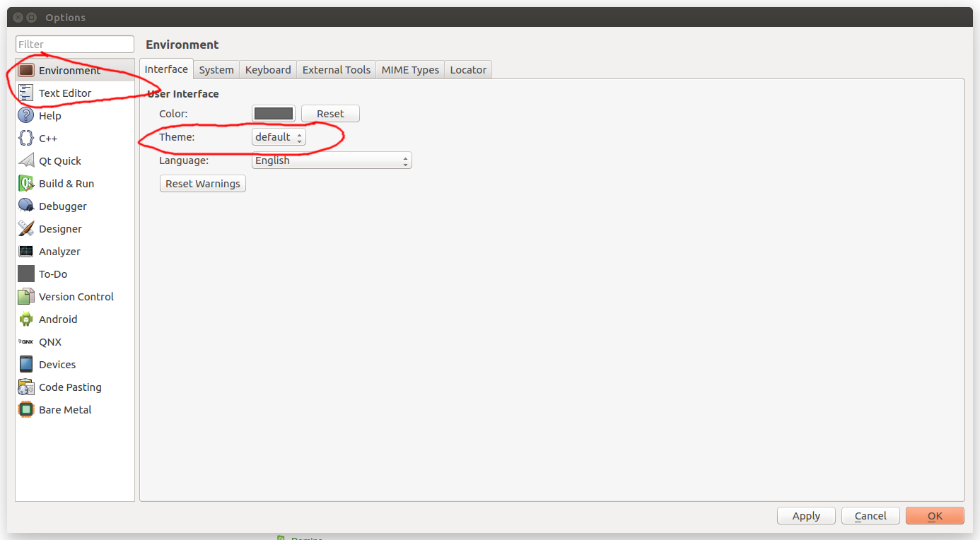The image size is (980, 540).
Task: Select the Code Pasting label
Action: [70, 387]
